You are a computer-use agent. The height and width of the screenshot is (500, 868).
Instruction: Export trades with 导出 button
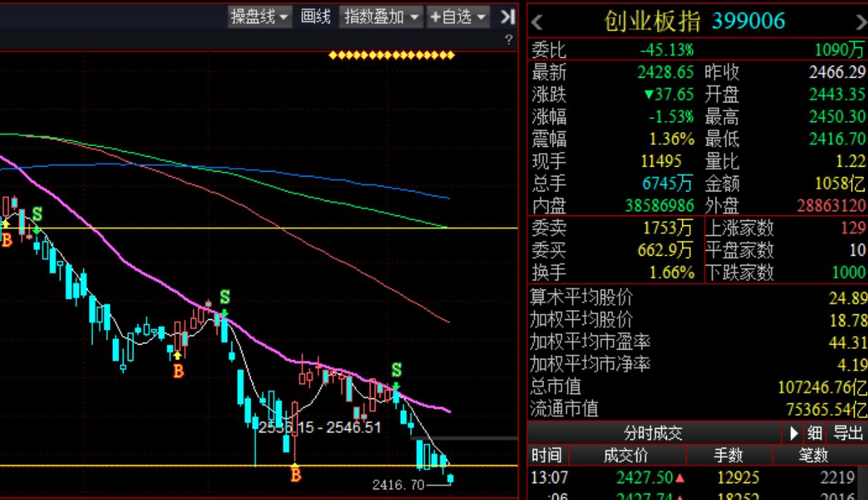[849, 433]
